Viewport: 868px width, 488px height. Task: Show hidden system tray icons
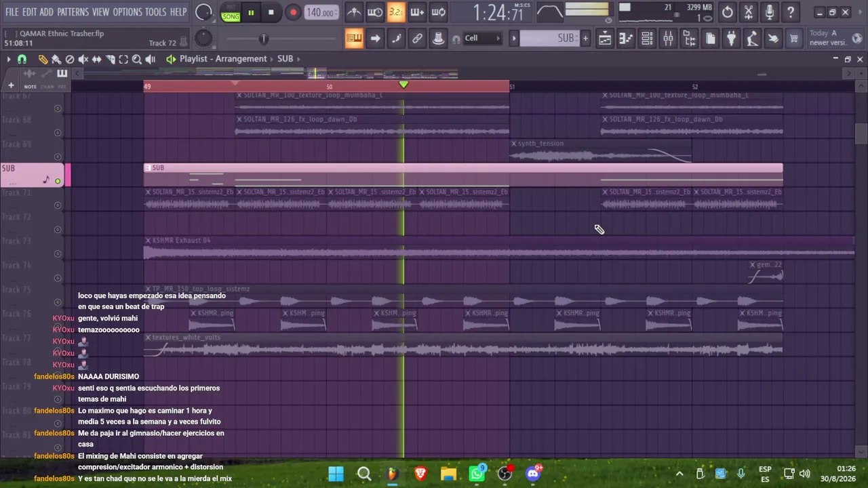tap(679, 474)
